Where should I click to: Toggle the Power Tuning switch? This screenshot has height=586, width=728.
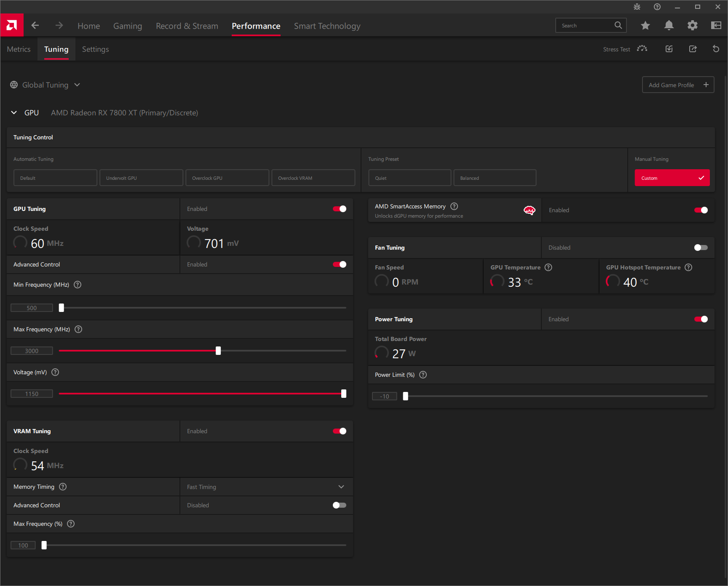tap(701, 319)
